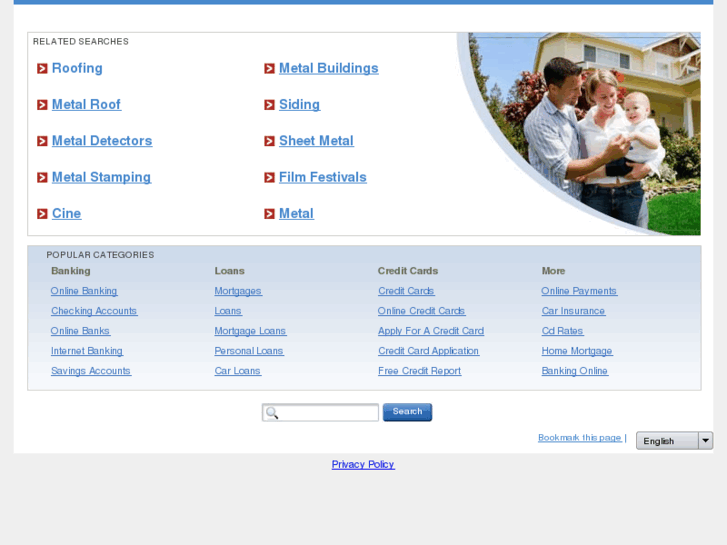
Task: Click the POPULAR CATEGORIES label
Action: coord(100,255)
